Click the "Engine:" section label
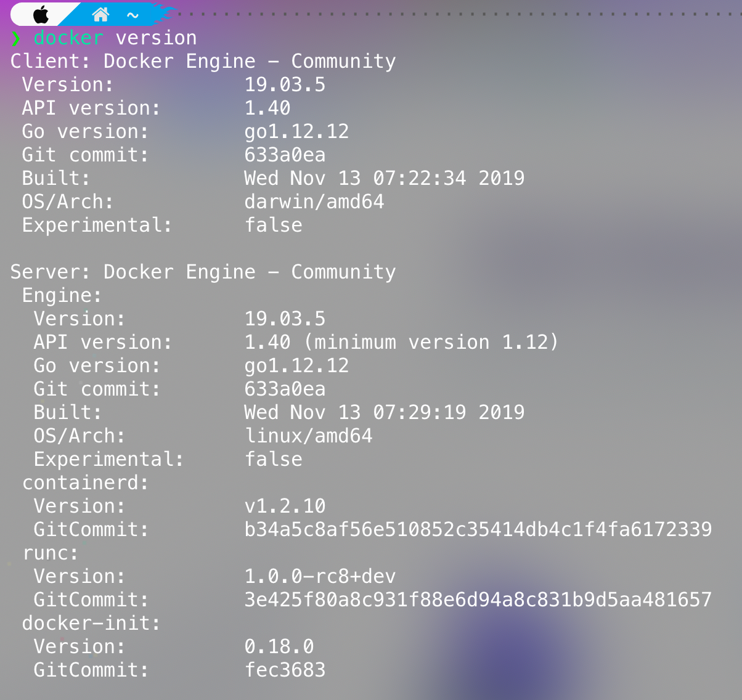The height and width of the screenshot is (700, 742). [x=62, y=296]
